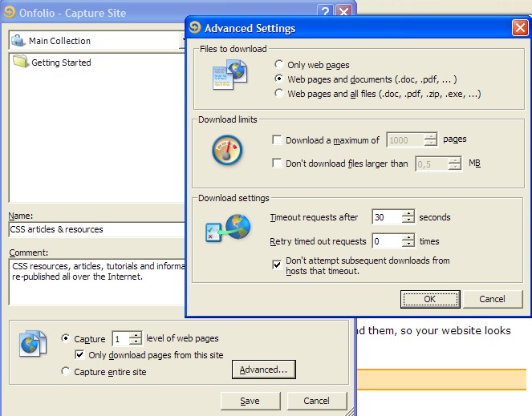Click the Name text field
532x416 pixels.
point(96,229)
